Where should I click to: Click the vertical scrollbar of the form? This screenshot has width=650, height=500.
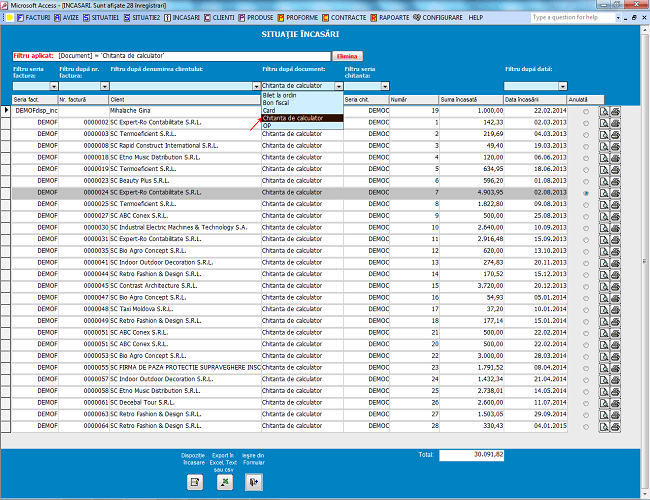click(x=645, y=261)
